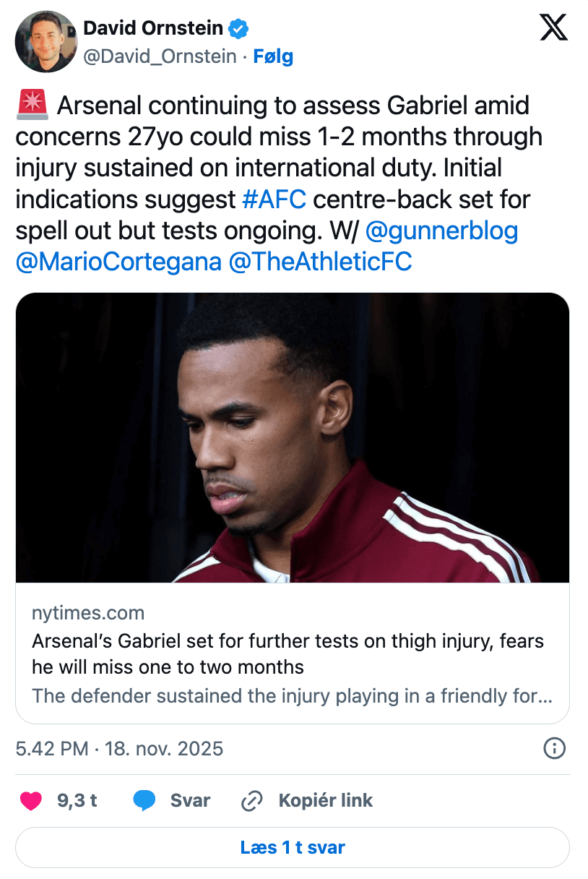Click the Følg follow link
This screenshot has height=879, width=588.
coord(273,56)
